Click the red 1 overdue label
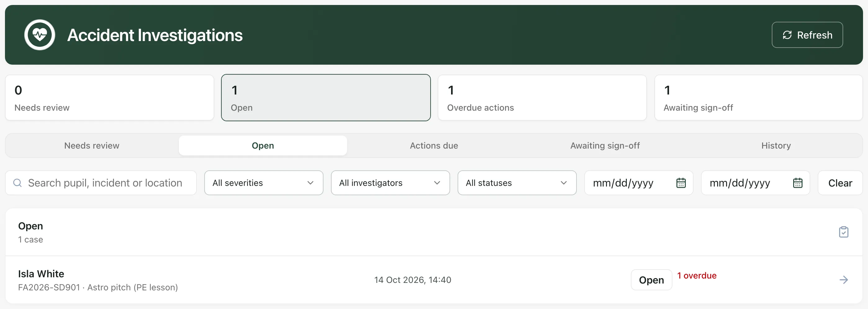Screen dimensions: 868x309 coord(697,275)
